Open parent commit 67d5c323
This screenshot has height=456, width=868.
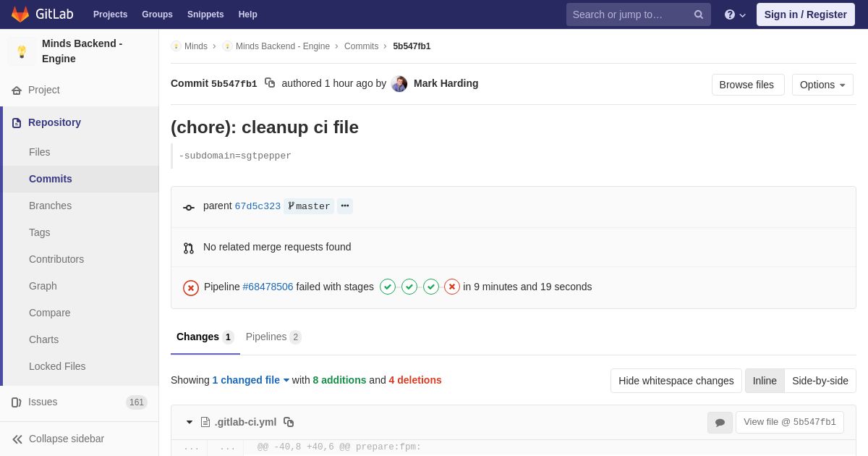(x=258, y=206)
